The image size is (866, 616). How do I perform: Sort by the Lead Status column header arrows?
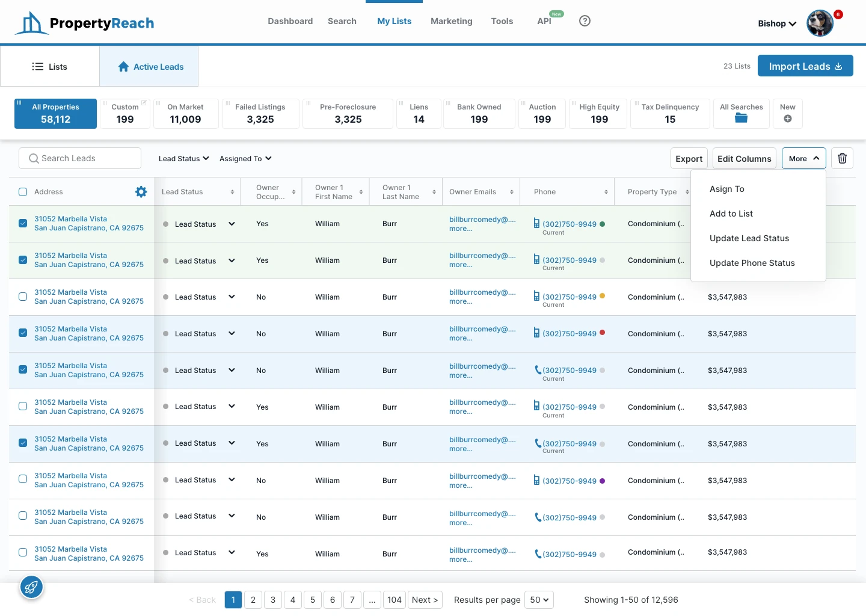tap(232, 192)
